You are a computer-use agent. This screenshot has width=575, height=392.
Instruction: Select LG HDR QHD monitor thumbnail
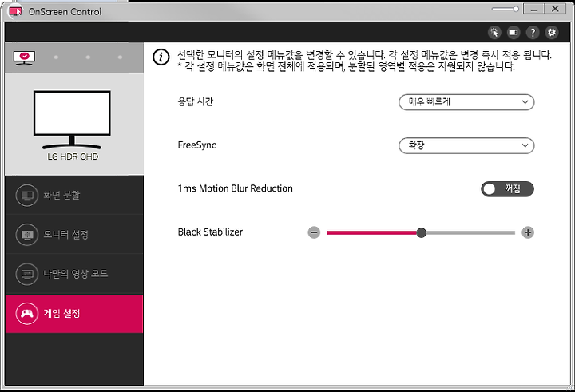(72, 120)
